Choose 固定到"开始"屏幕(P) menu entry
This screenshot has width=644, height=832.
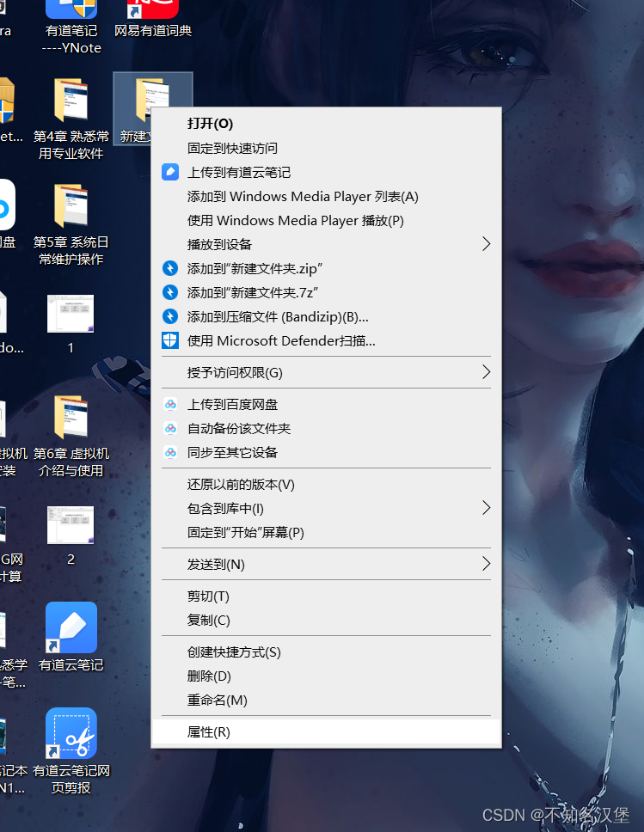(x=326, y=532)
